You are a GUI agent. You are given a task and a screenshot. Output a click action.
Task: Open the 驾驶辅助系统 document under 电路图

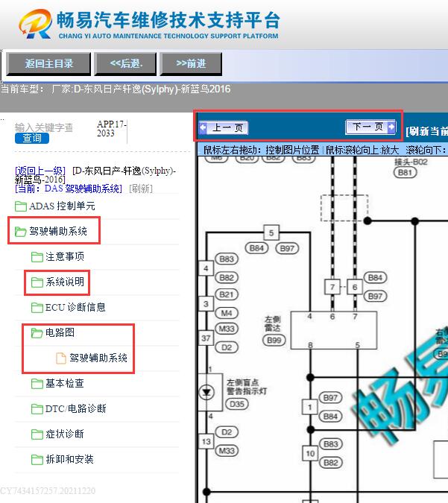click(98, 358)
